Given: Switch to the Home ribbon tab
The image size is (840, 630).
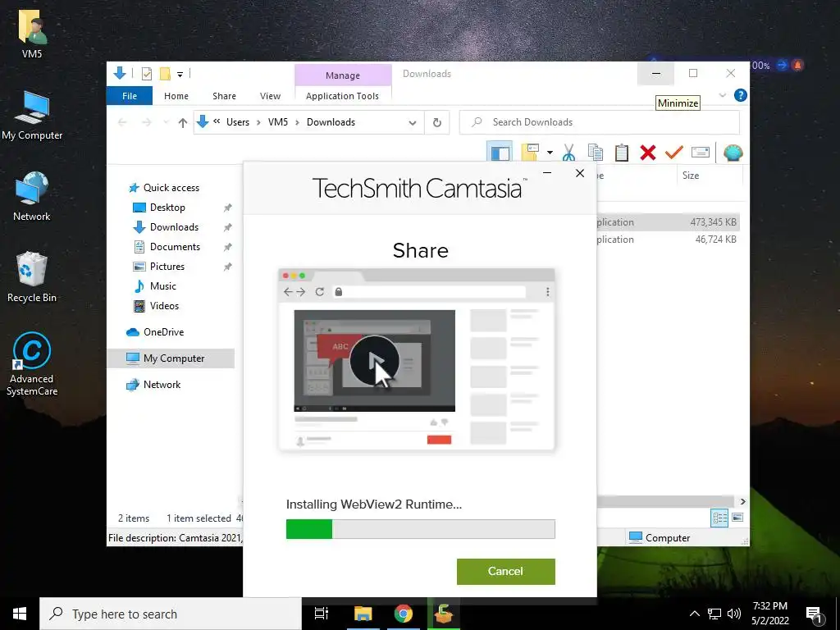Looking at the screenshot, I should [x=176, y=96].
